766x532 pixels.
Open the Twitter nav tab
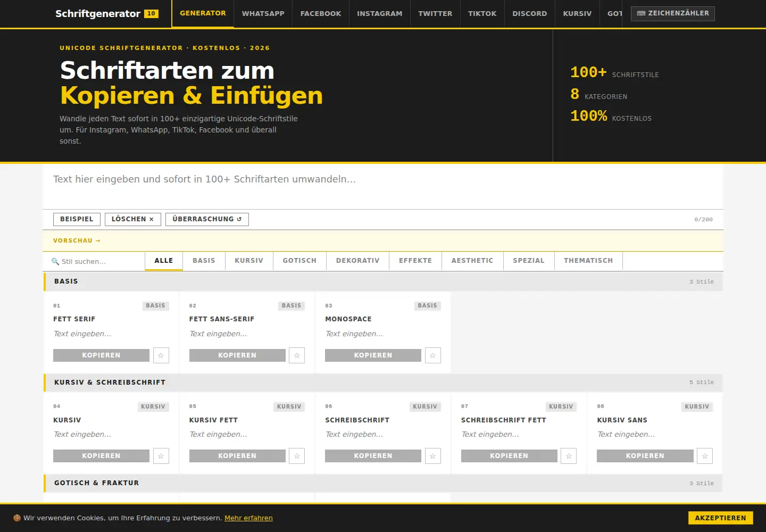click(x=435, y=14)
